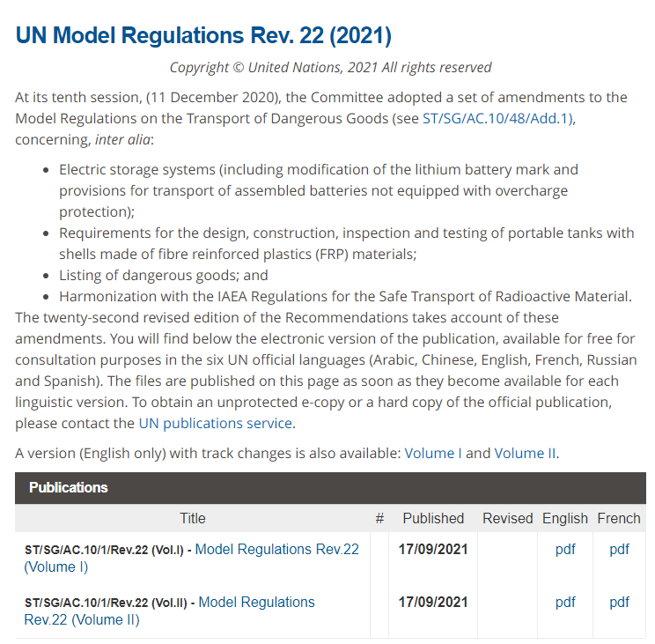Download English pdf for Vol.I row
The width and height of the screenshot is (655, 644).
click(x=565, y=549)
